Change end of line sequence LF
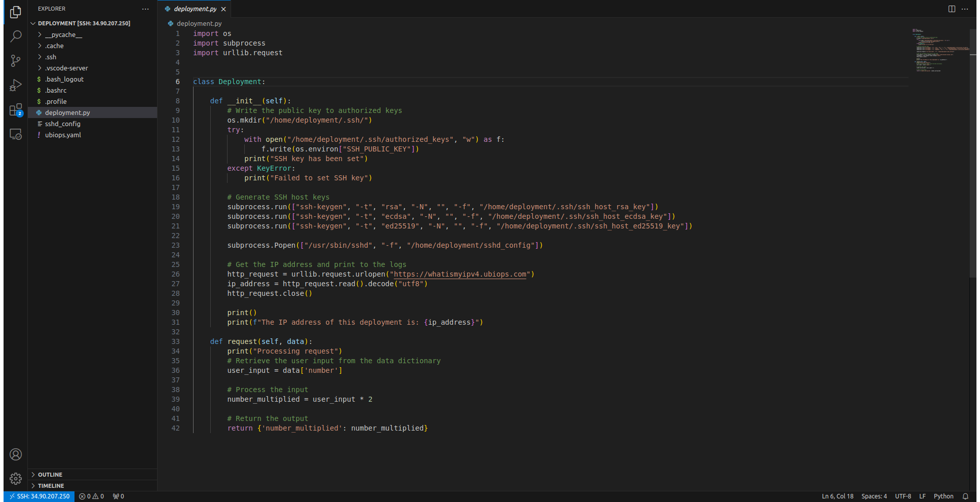980x502 pixels. [922, 496]
